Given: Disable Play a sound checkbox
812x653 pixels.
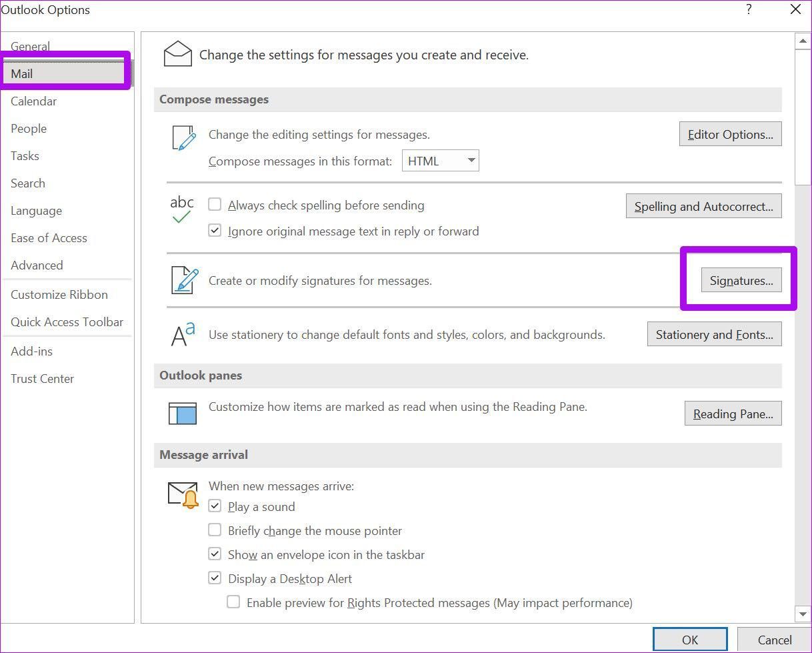Looking at the screenshot, I should click(x=215, y=506).
